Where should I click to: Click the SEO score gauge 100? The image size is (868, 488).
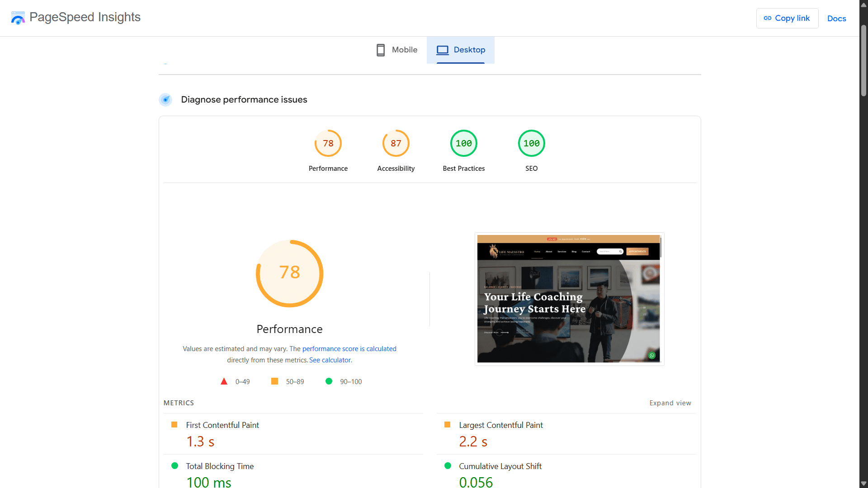532,144
